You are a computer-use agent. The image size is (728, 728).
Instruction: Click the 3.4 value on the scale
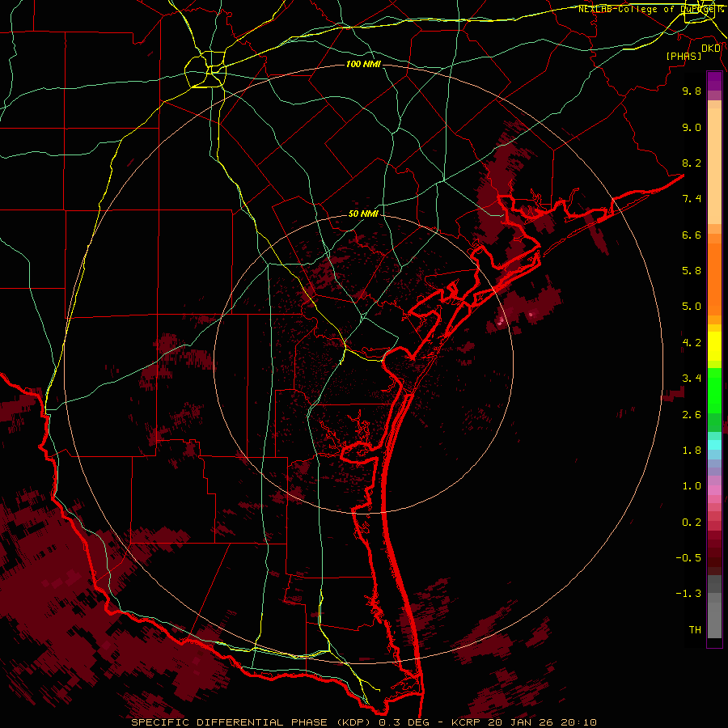[692, 379]
